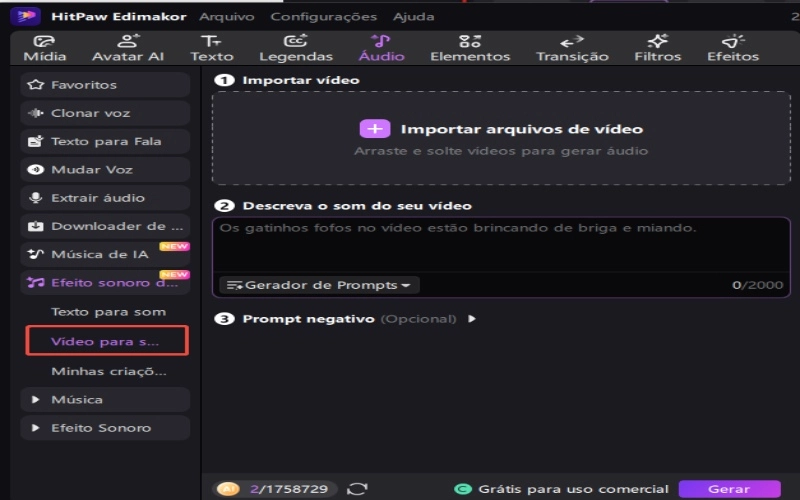The height and width of the screenshot is (500, 800).
Task: Click the Extrair áudio microphone icon
Action: click(x=35, y=198)
